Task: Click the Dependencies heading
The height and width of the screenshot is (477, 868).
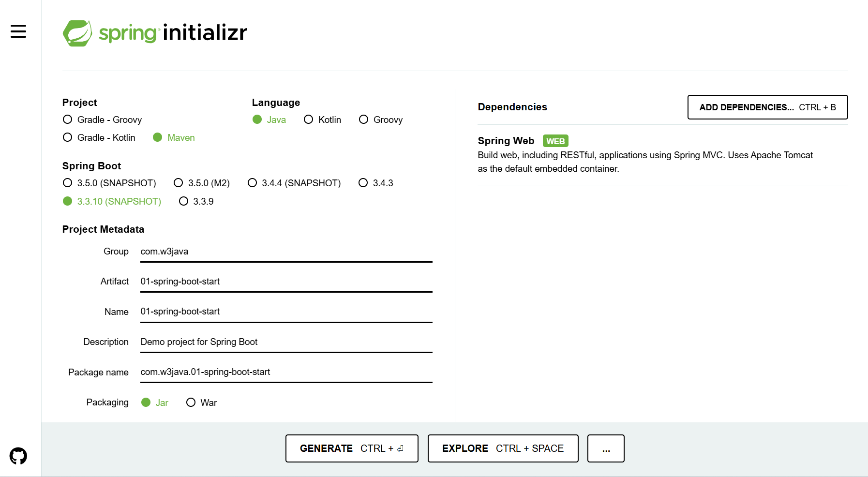Action: click(512, 107)
